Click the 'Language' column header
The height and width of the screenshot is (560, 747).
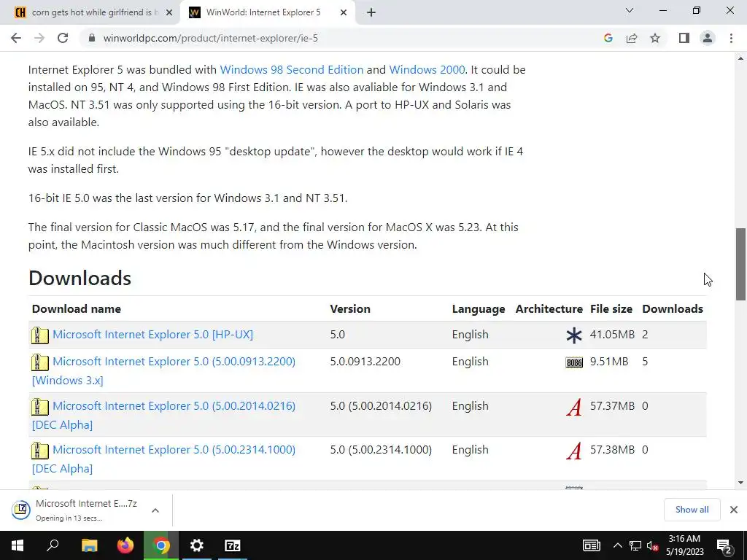click(479, 309)
